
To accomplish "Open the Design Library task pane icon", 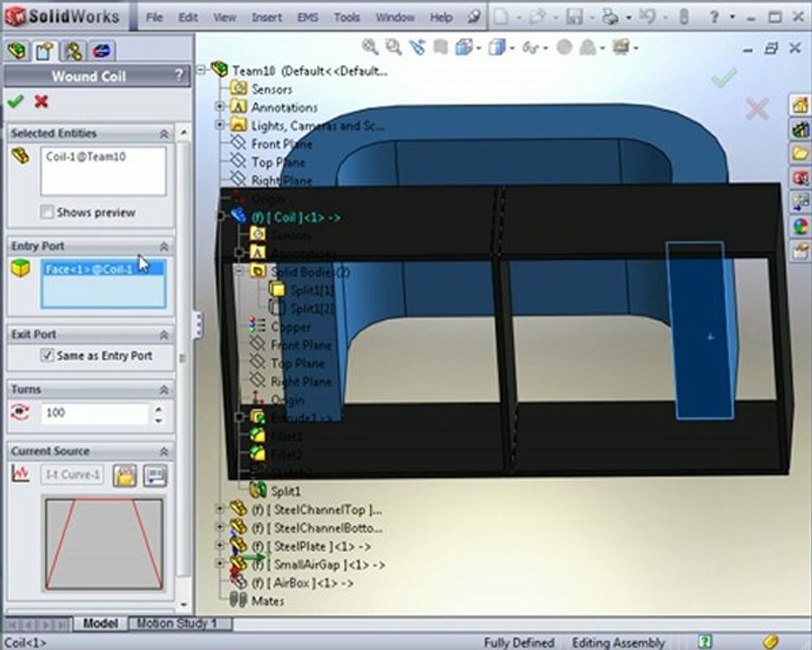I will click(799, 129).
